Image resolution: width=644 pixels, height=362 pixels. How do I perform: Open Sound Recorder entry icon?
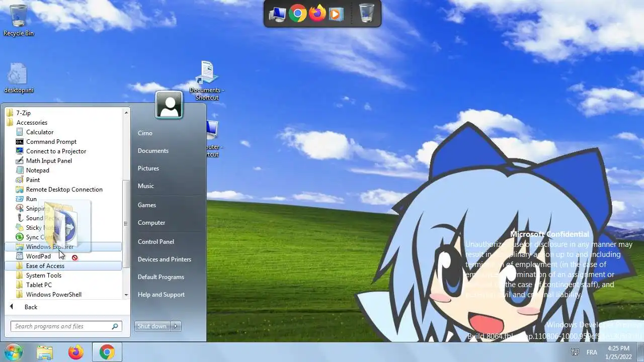20,218
